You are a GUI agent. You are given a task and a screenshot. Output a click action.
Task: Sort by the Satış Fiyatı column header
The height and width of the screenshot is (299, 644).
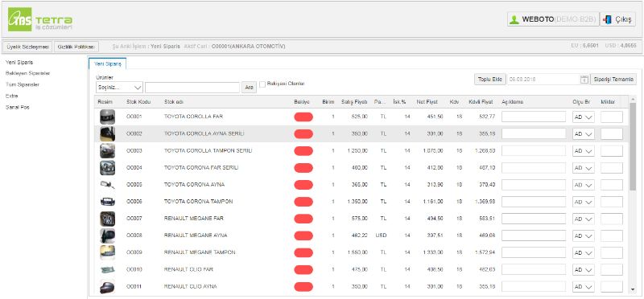pyautogui.click(x=353, y=102)
